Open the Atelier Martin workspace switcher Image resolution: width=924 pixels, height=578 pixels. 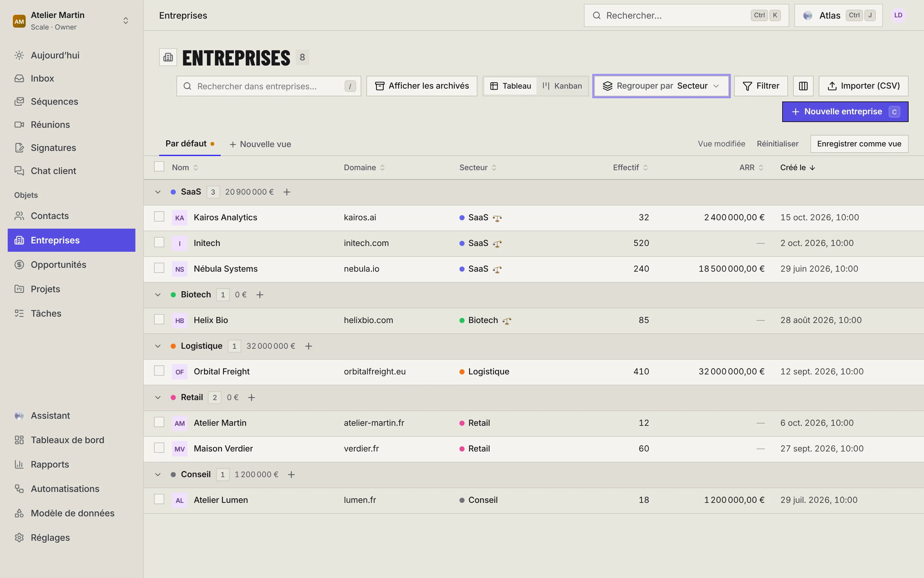[72, 21]
